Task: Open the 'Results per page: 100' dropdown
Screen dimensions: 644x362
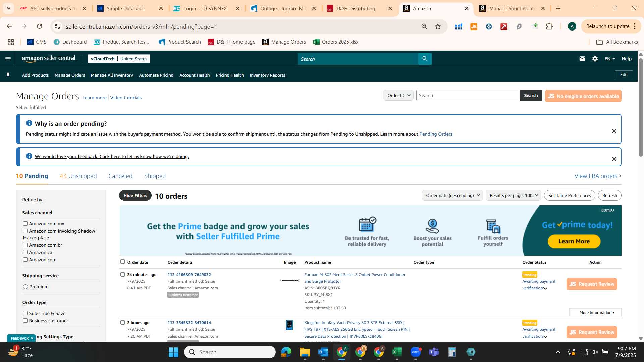Action: pyautogui.click(x=513, y=195)
